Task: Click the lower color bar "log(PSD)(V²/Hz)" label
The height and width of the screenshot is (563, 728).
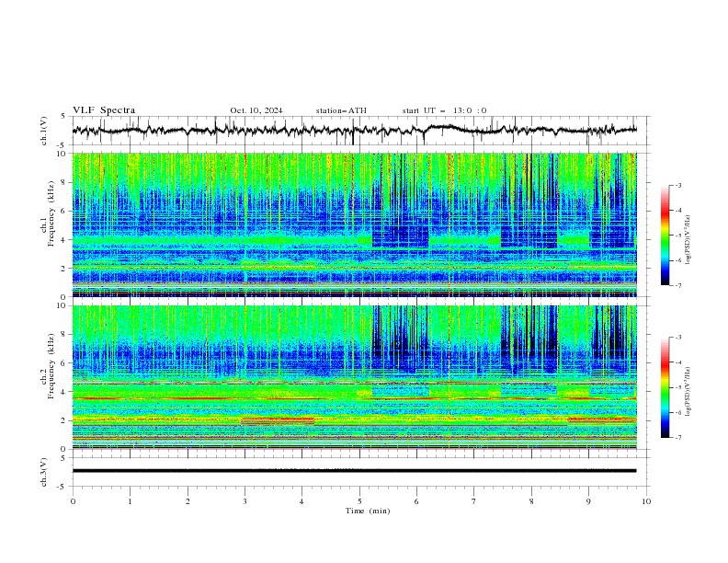Action: pos(688,392)
